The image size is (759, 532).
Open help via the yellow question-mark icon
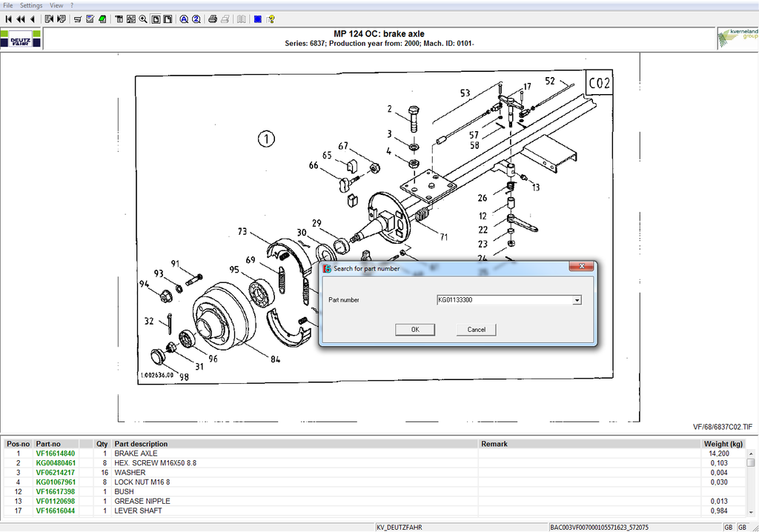(271, 19)
